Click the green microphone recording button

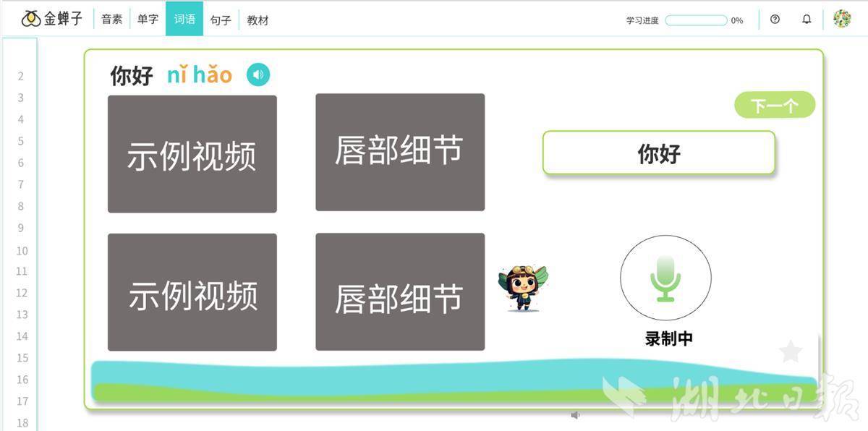point(665,278)
